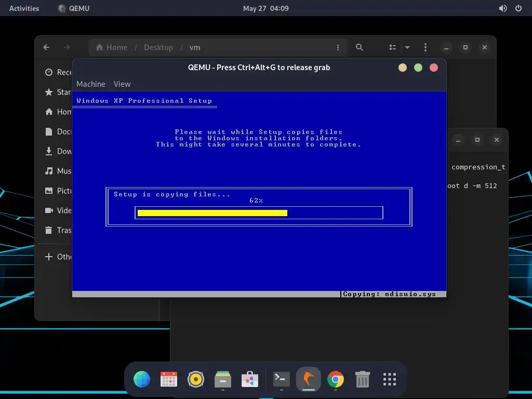The height and width of the screenshot is (399, 532).
Task: Go back in the file manager
Action: [x=46, y=47]
